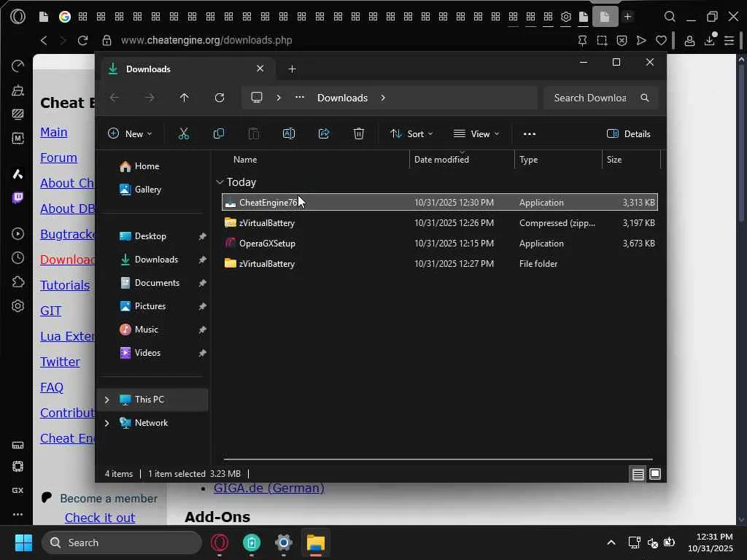This screenshot has height=560, width=747.
Task: Expand the Network tree node
Action: [107, 423]
